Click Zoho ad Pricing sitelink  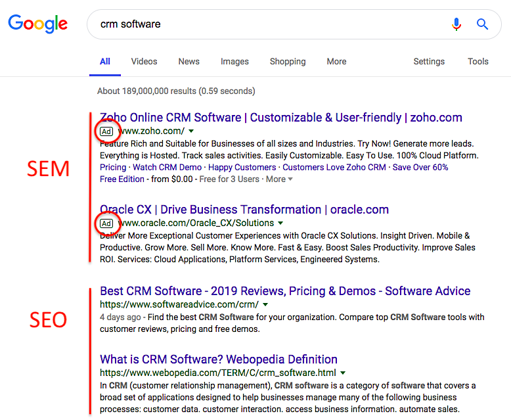tap(113, 168)
